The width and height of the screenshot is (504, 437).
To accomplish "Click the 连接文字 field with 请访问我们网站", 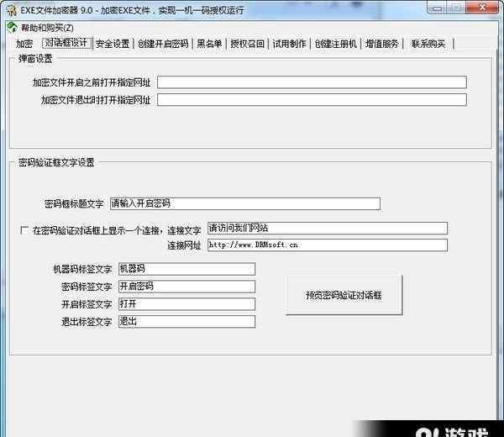I will 328,228.
